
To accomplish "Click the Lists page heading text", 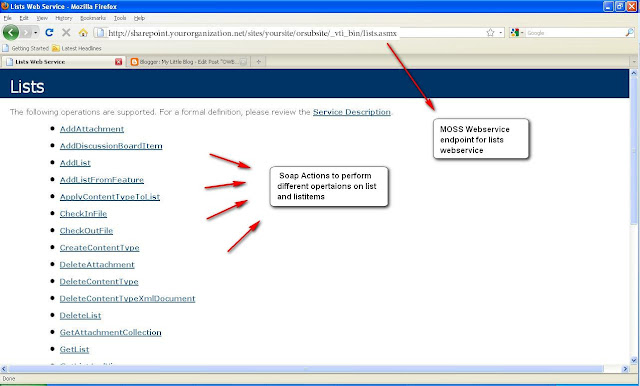I will (27, 87).
